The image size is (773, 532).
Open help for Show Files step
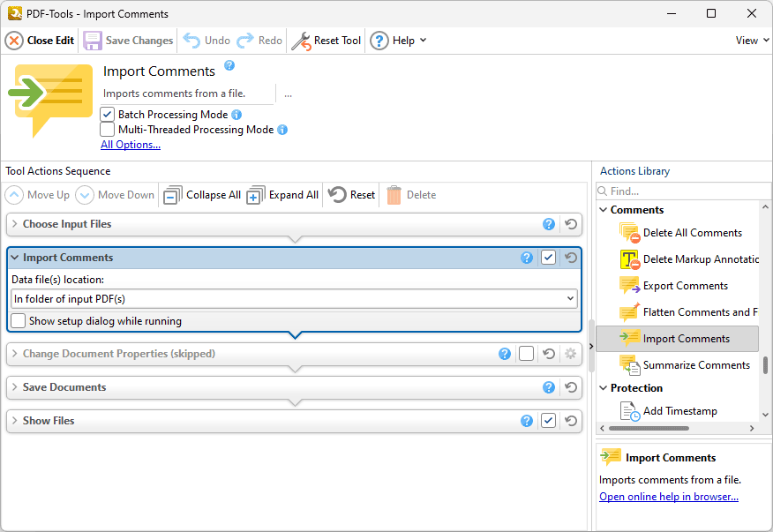coord(527,421)
